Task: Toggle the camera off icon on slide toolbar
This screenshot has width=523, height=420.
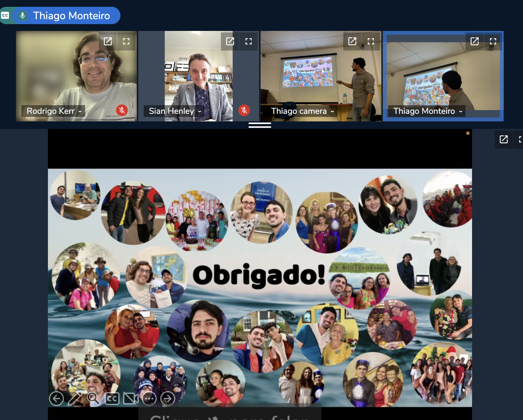Action: (131, 399)
